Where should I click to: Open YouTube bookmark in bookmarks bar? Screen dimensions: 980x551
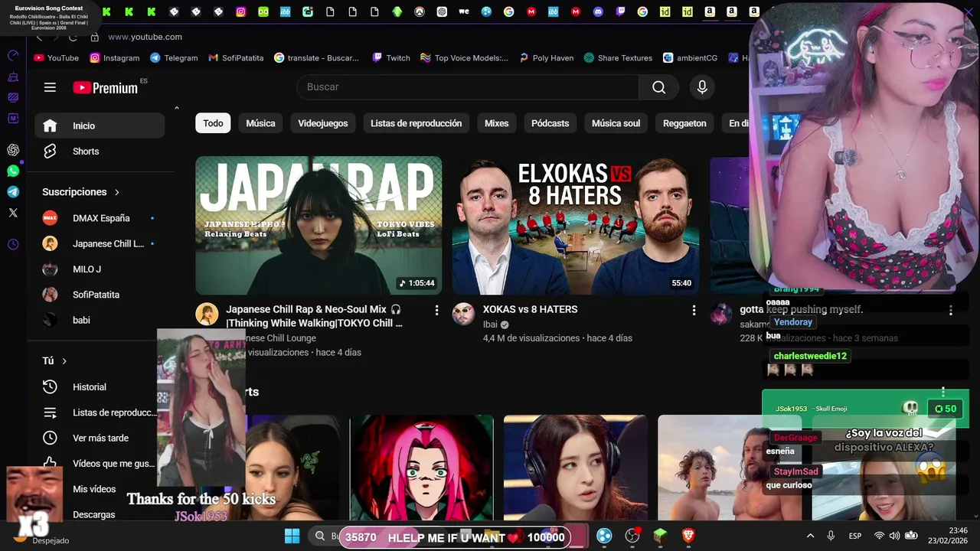pyautogui.click(x=57, y=57)
